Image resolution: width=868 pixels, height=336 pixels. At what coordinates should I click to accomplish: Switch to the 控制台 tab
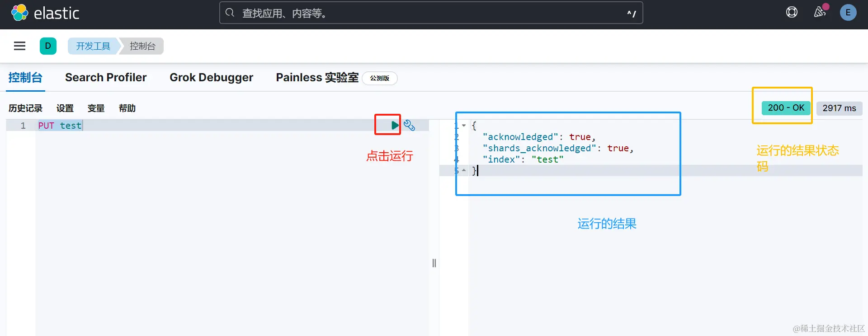(x=25, y=78)
